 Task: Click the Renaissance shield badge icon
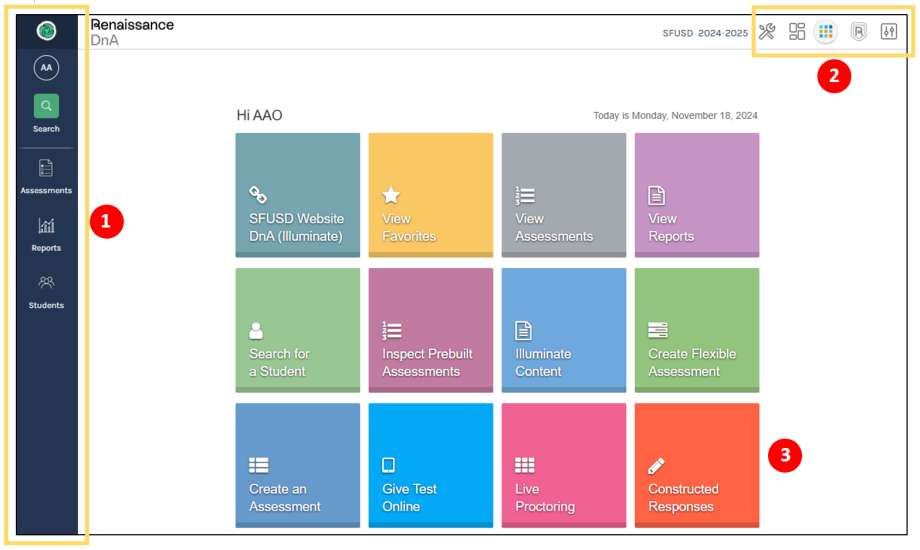click(858, 32)
